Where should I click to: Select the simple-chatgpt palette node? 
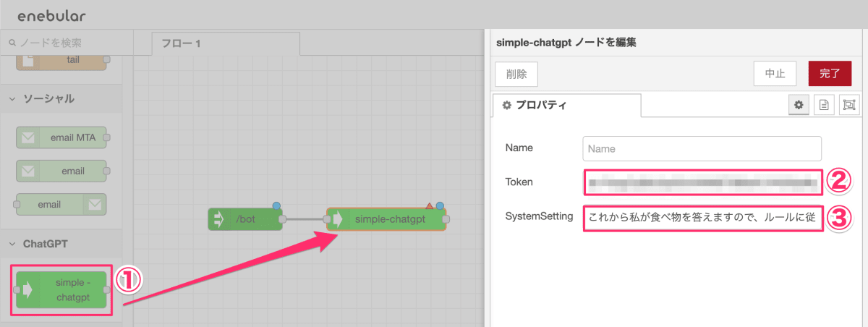61,289
